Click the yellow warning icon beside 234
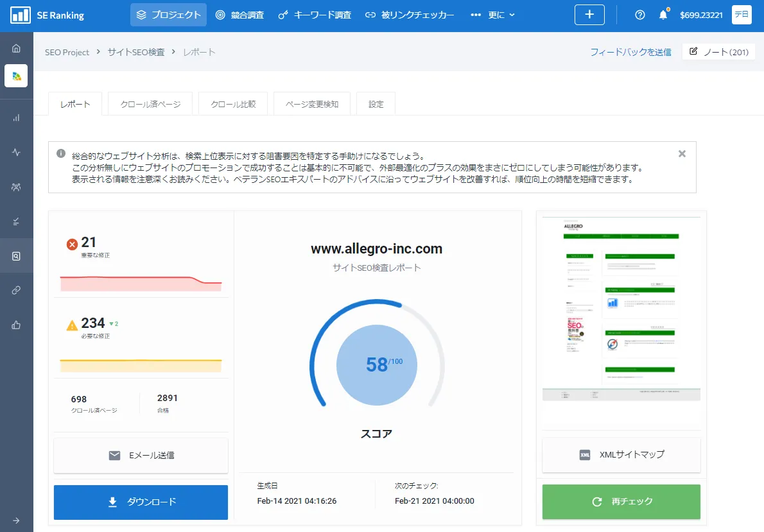 tap(72, 325)
